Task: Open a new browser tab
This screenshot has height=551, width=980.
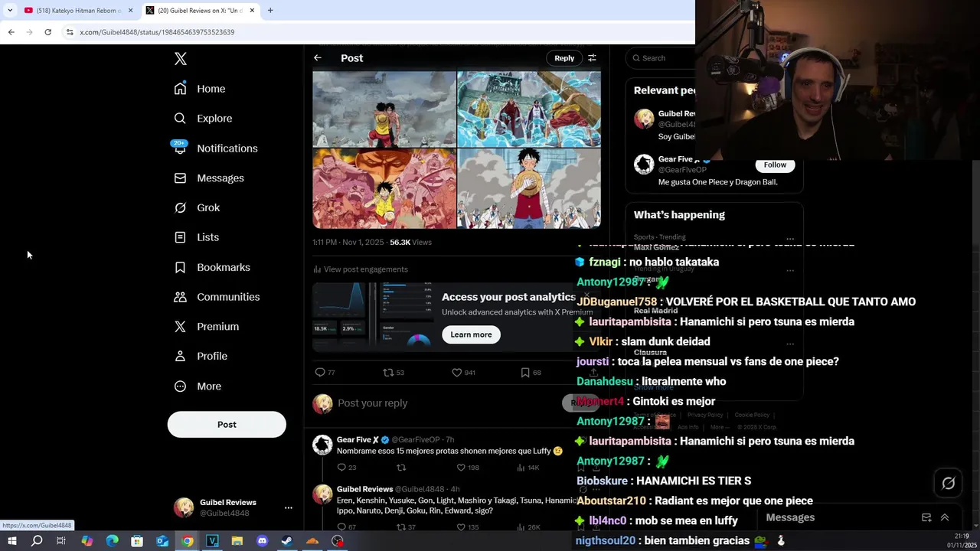Action: coord(270,11)
